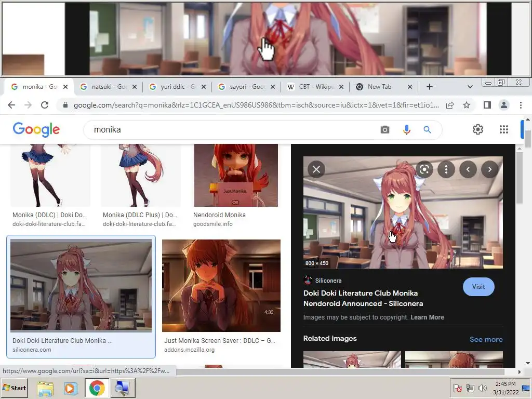Screen dimensions: 532x399
Task: Click the page vertical scrollbar thumb
Action: point(528,139)
